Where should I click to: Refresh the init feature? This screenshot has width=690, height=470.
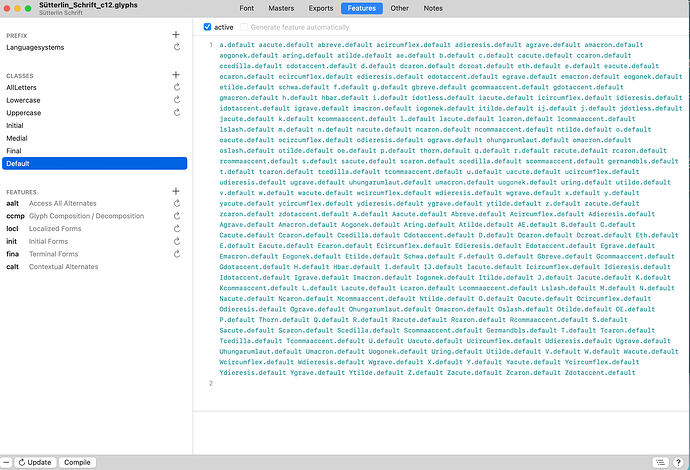tap(176, 241)
